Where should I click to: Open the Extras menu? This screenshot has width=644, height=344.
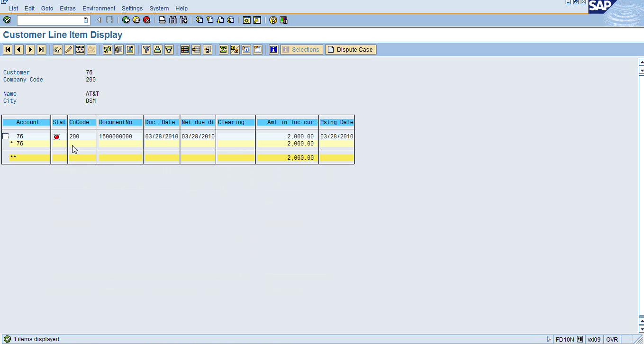coord(68,9)
